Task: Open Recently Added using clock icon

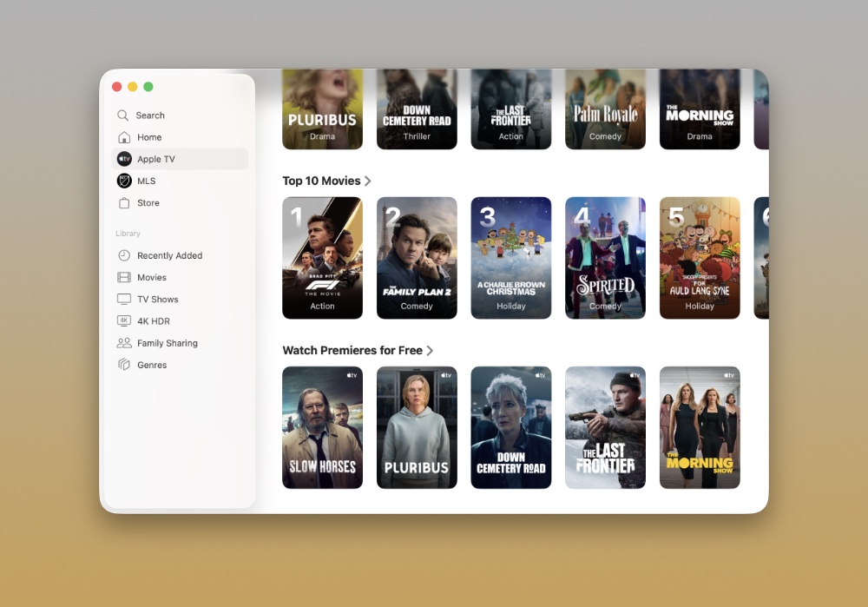Action: pyautogui.click(x=124, y=255)
